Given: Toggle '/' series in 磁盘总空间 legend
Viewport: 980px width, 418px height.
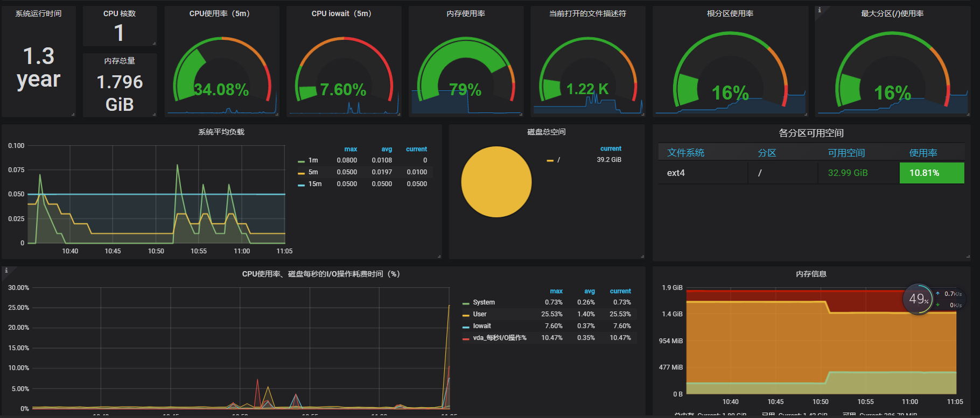Looking at the screenshot, I should [x=558, y=160].
